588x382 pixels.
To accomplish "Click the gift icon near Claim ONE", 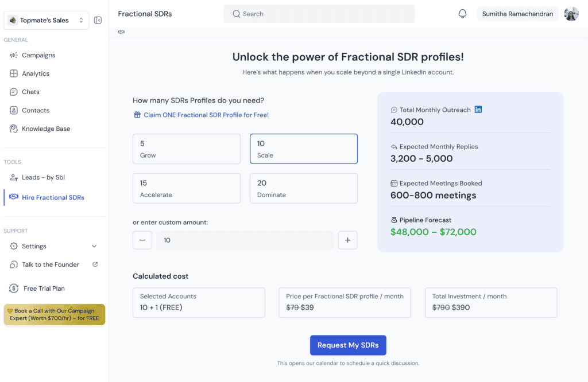I will 137,115.
